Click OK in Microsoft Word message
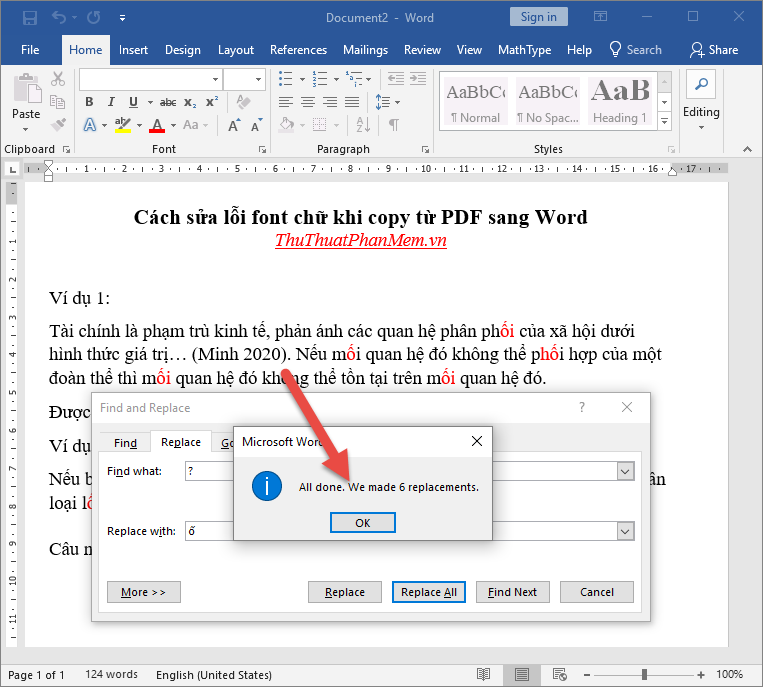This screenshot has width=763, height=687. point(363,523)
